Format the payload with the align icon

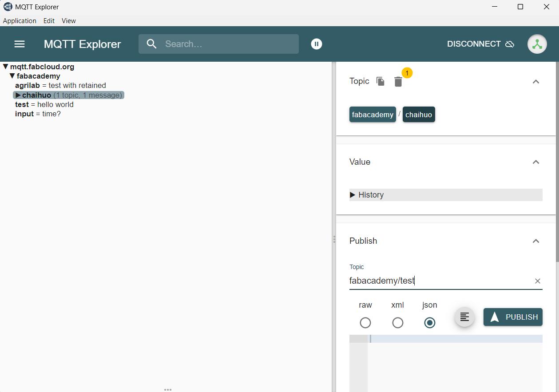(464, 317)
